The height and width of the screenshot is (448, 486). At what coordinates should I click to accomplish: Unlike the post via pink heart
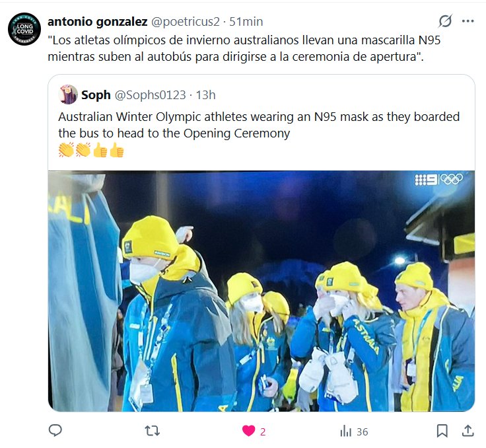click(x=248, y=431)
